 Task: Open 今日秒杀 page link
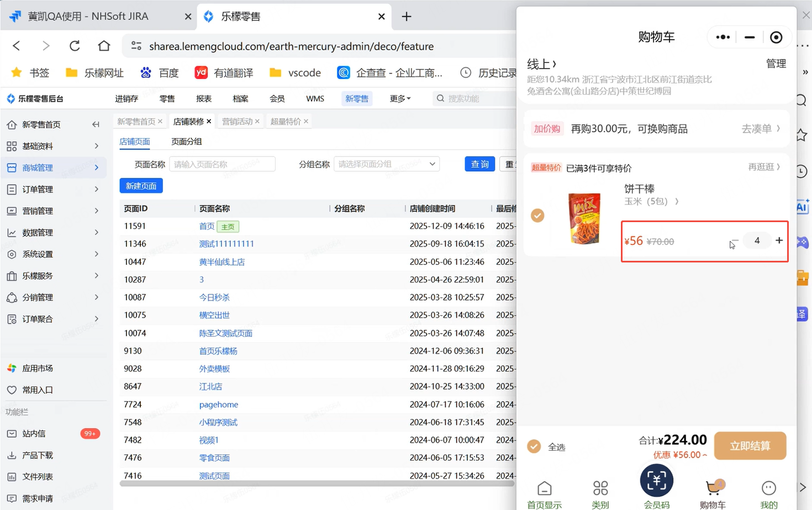click(214, 297)
